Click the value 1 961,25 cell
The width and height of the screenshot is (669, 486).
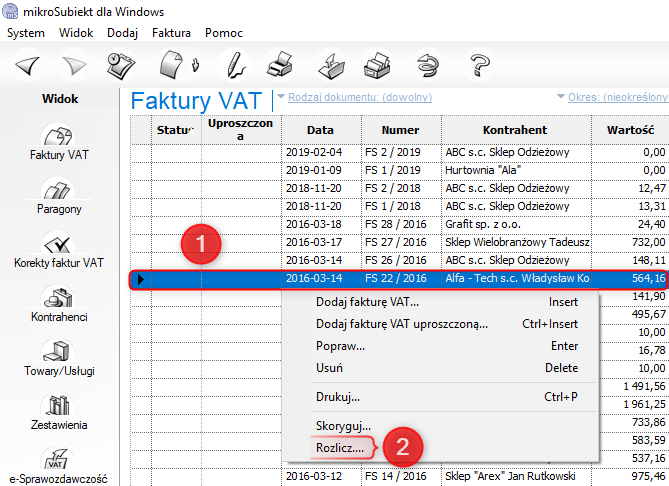(634, 404)
